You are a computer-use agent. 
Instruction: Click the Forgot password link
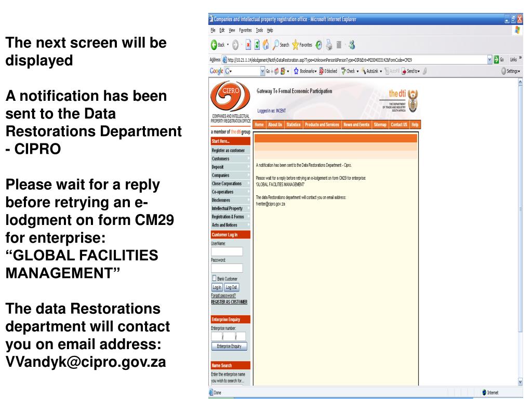pyautogui.click(x=223, y=296)
